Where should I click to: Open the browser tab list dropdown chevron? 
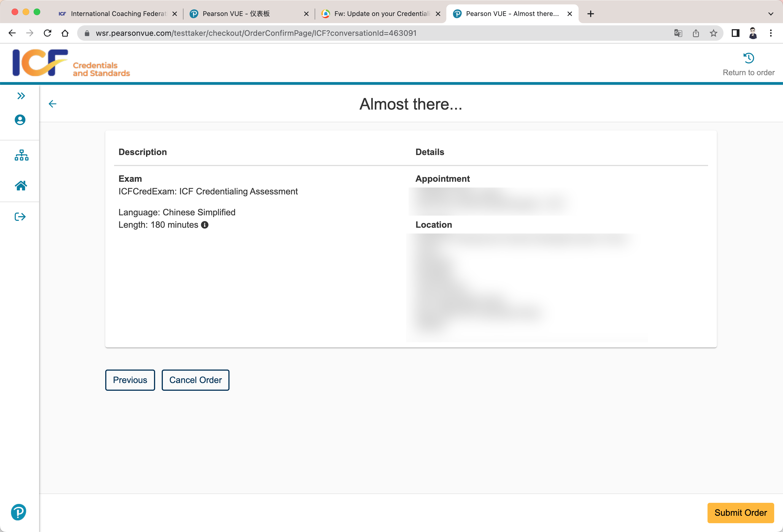click(771, 14)
